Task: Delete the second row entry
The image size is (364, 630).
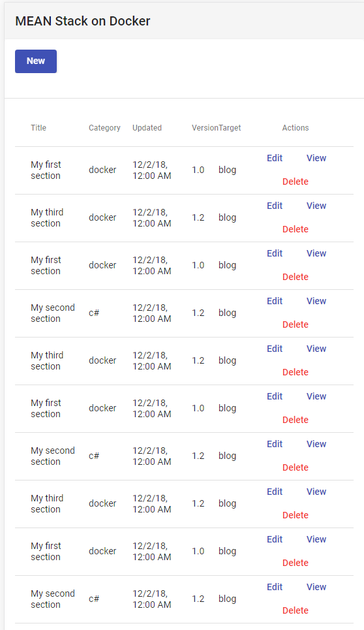Action: click(x=296, y=229)
